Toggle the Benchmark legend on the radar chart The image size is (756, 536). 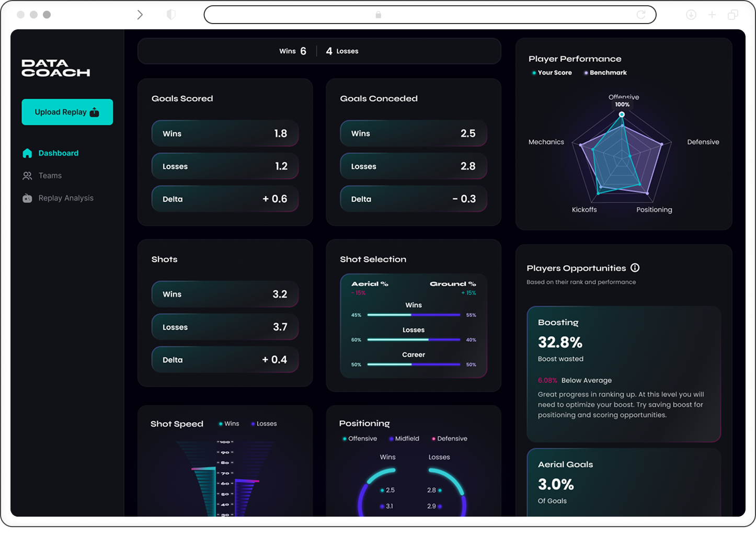point(605,73)
